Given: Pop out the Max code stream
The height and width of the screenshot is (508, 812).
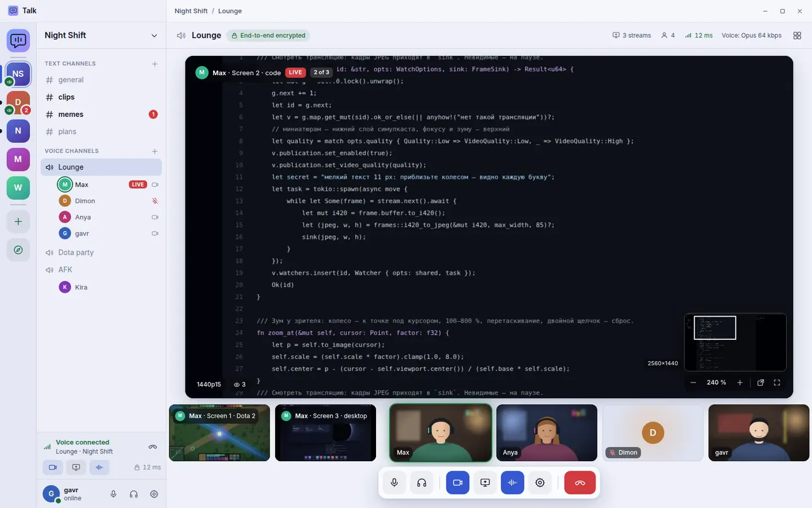Looking at the screenshot, I should [760, 383].
